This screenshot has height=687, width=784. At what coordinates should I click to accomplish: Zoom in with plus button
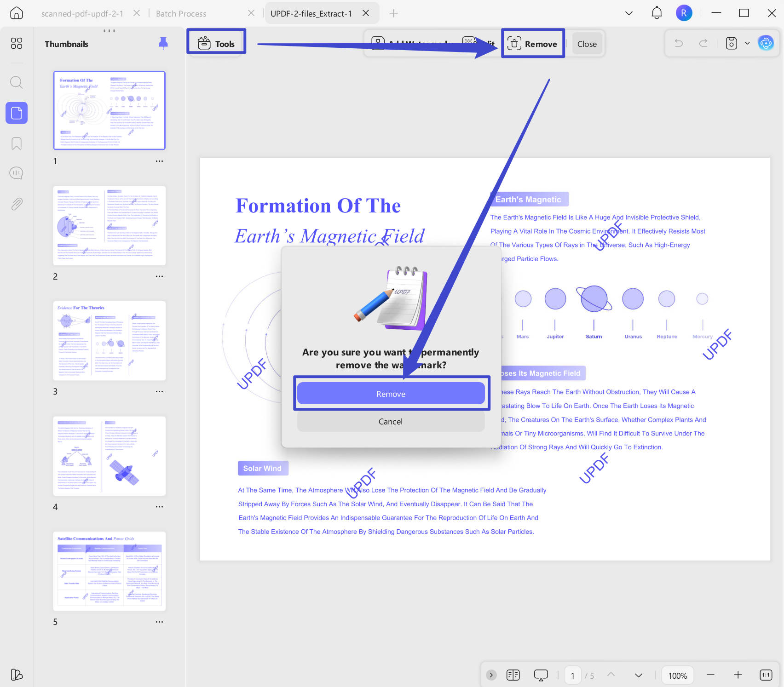click(738, 675)
